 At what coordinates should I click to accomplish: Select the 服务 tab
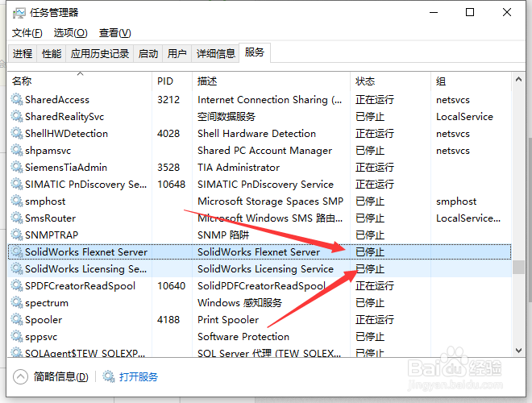pos(255,52)
